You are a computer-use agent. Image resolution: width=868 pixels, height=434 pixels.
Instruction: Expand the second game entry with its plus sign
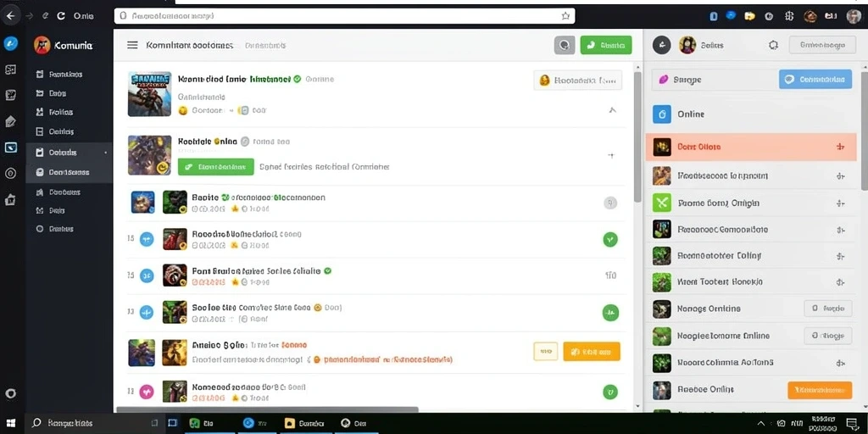611,156
